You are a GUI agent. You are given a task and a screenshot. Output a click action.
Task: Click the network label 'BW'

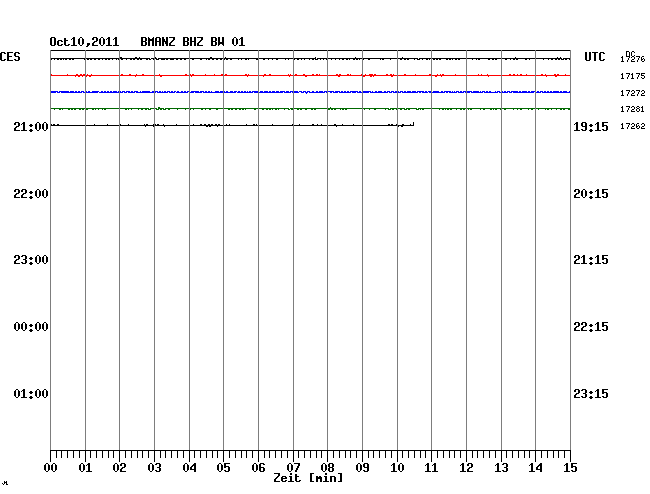[217, 42]
